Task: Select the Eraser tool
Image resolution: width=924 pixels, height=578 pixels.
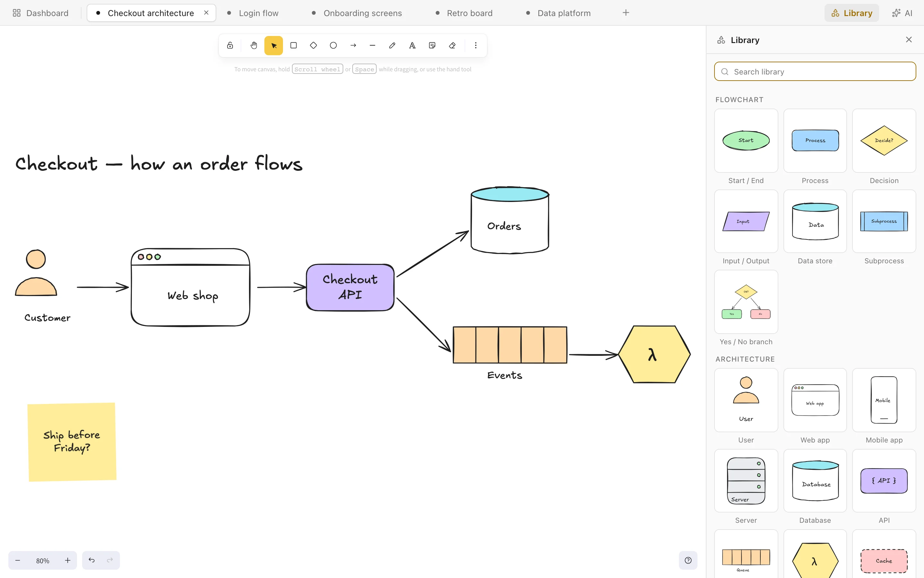Action: coord(452,46)
